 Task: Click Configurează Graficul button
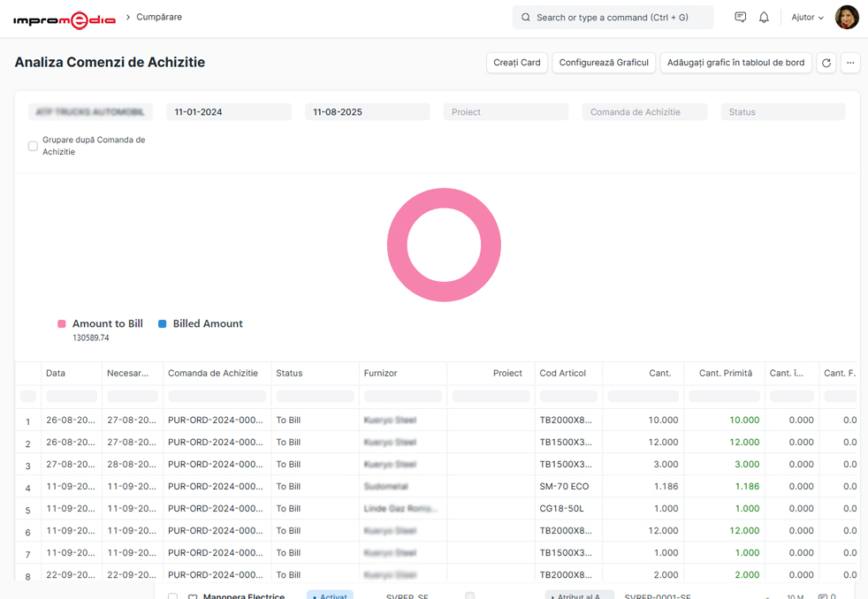coord(604,63)
